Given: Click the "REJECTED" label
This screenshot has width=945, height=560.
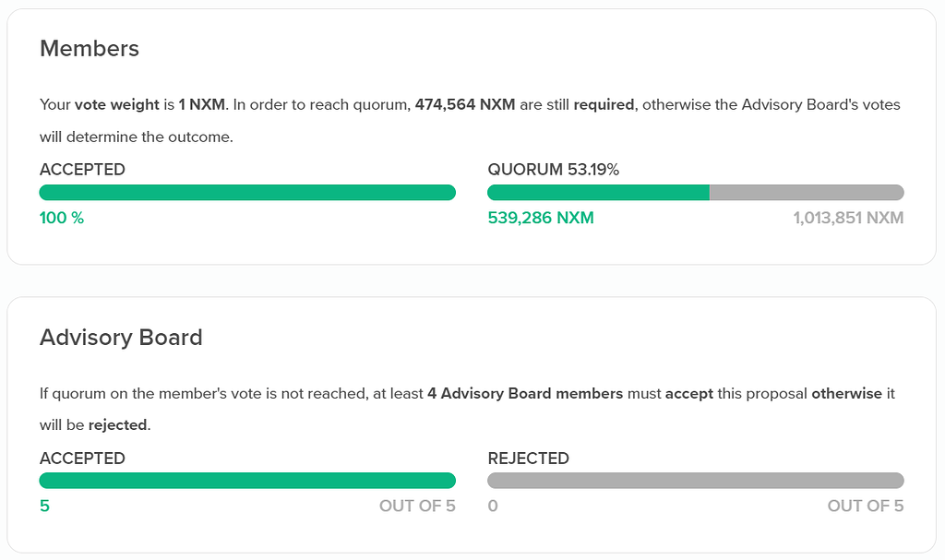Looking at the screenshot, I should pos(528,459).
